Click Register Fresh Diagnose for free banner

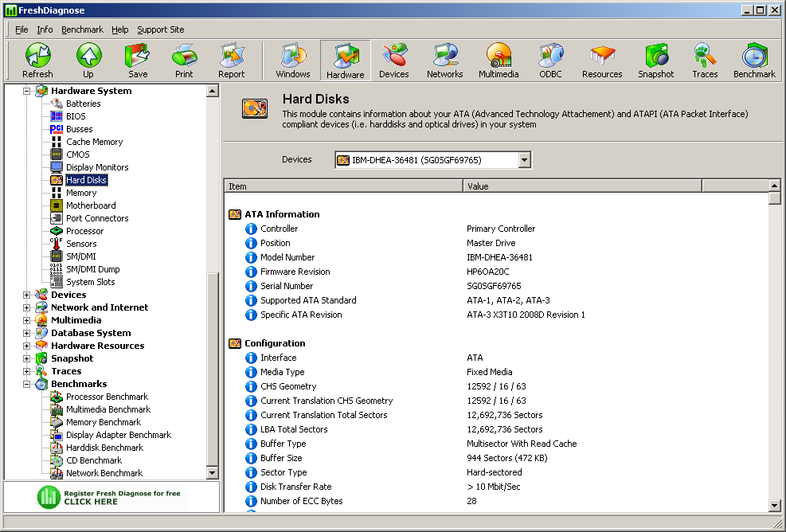(x=111, y=498)
